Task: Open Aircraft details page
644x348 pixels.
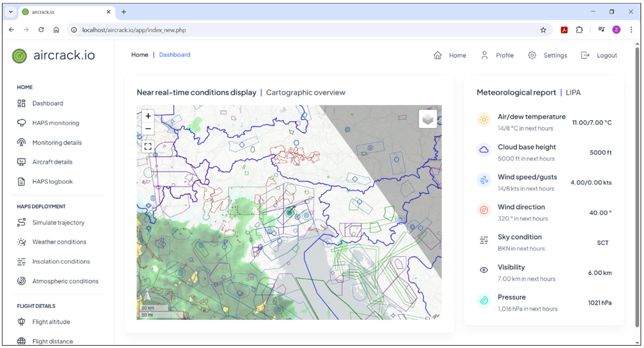Action: [52, 162]
